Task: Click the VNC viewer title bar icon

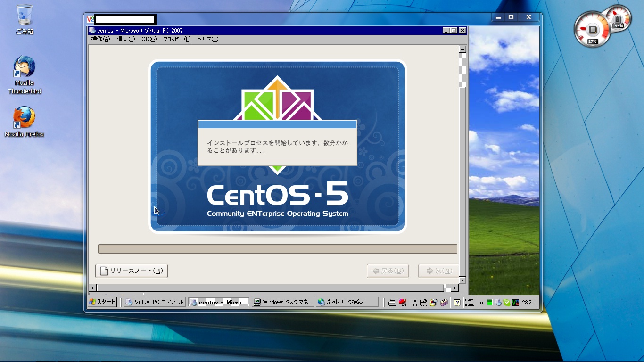Action: [x=90, y=19]
